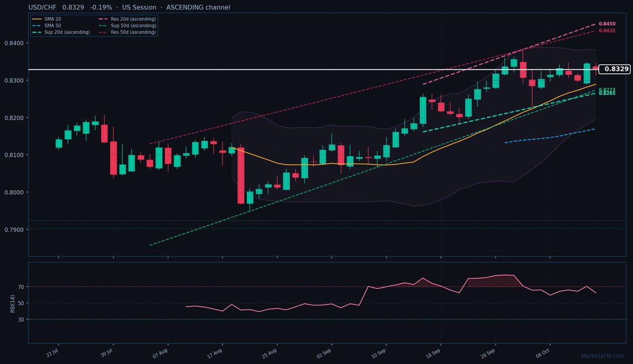
Task: Click the last green candlestick before current price
Action: click(587, 73)
